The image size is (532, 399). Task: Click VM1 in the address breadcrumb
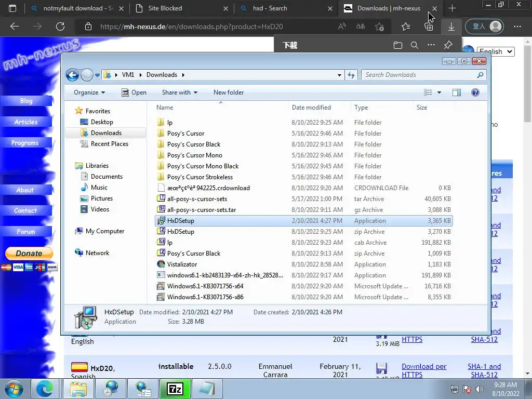(x=128, y=75)
